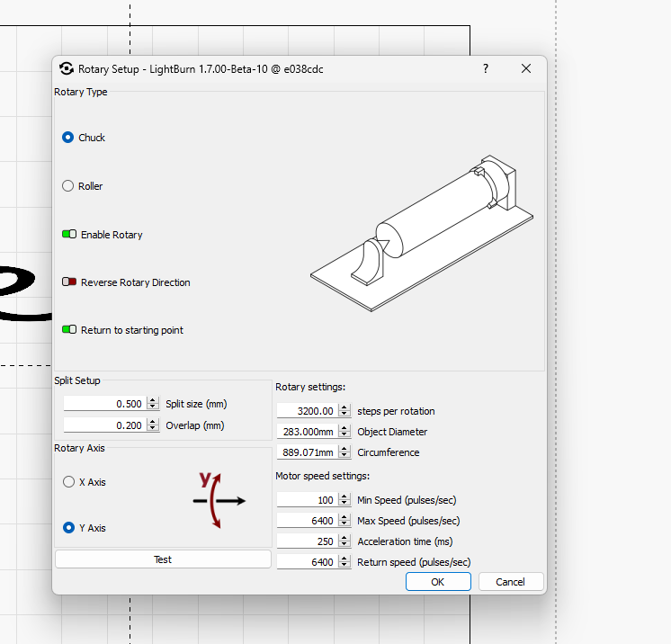Click the Test button
Screen dimensions: 671x644
point(163,559)
